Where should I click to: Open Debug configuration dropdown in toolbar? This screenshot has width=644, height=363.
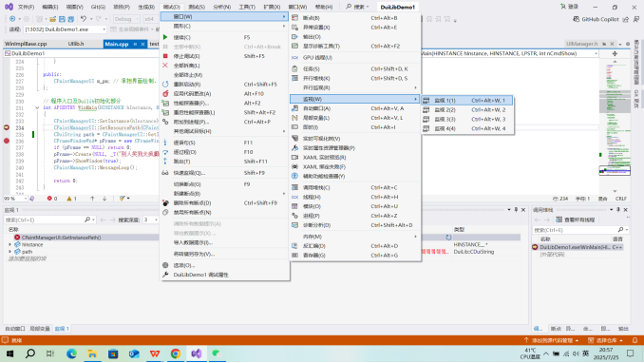coord(126,19)
